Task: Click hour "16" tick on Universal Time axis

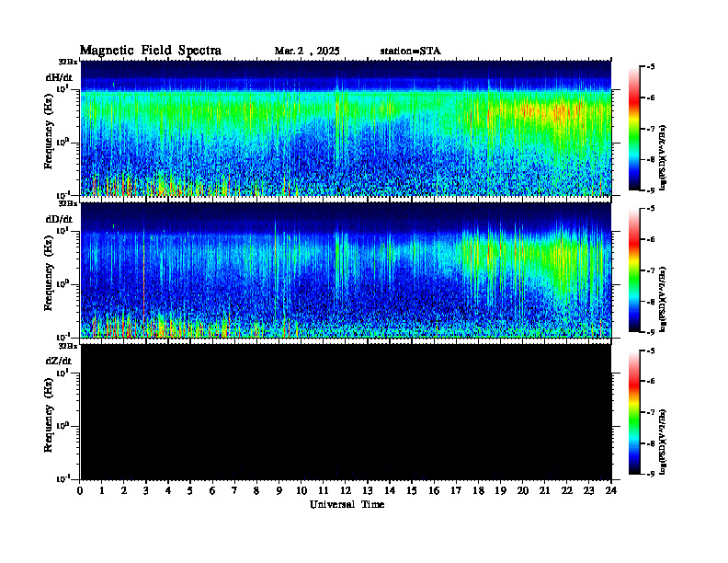Action: click(x=434, y=491)
